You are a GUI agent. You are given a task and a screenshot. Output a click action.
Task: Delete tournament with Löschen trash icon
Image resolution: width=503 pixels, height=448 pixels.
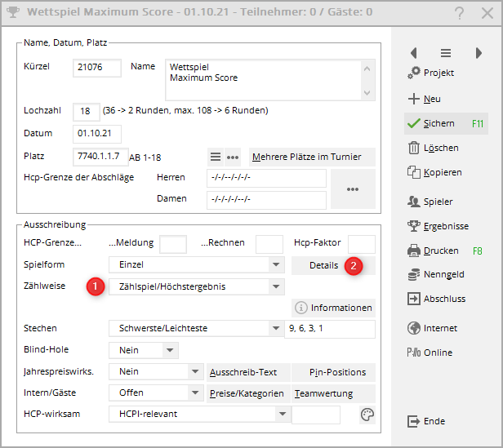413,149
